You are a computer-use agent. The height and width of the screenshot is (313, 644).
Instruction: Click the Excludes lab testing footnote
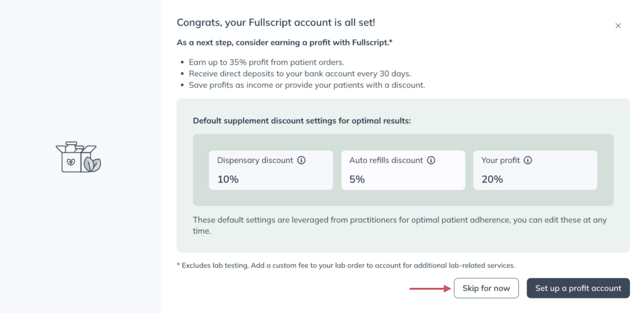tap(346, 266)
